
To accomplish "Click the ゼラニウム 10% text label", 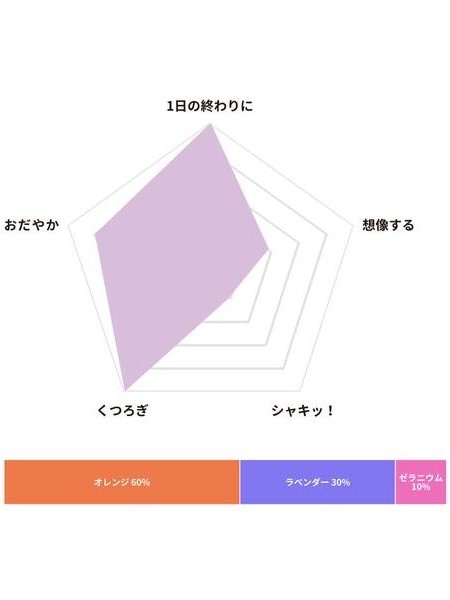I will [x=421, y=482].
